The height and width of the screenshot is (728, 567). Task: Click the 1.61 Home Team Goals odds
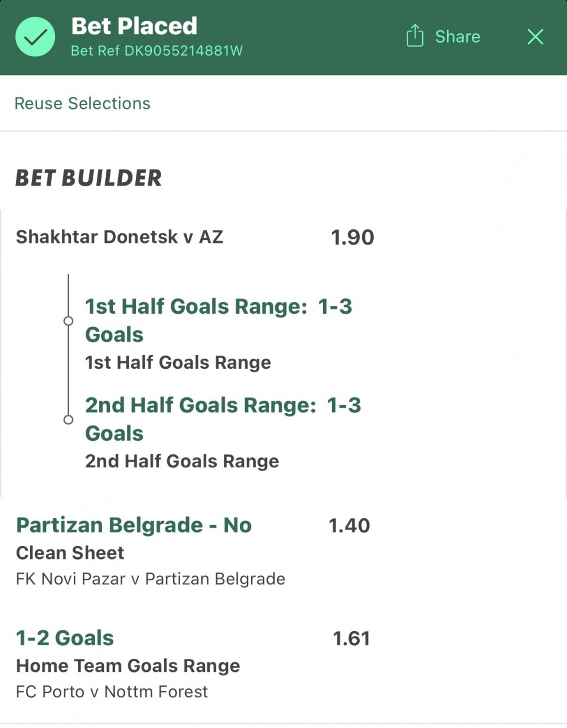click(351, 638)
